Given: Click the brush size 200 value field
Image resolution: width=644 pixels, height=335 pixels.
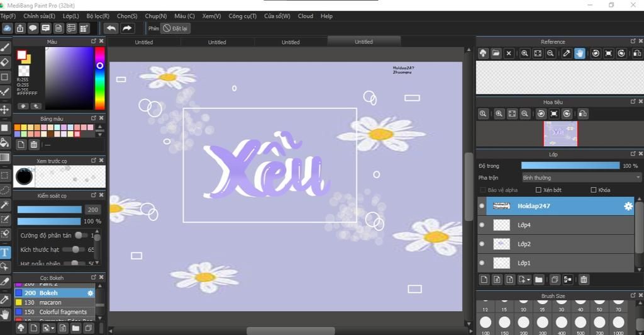Looking at the screenshot, I should click(x=93, y=210).
